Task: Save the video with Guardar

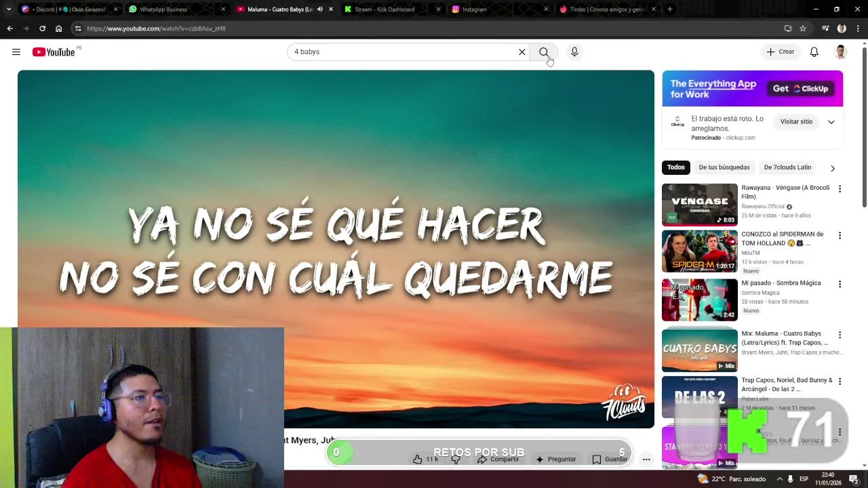Action: 610,460
